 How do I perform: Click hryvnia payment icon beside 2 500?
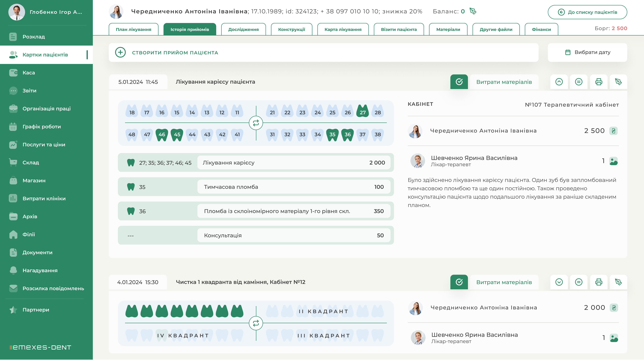point(613,131)
